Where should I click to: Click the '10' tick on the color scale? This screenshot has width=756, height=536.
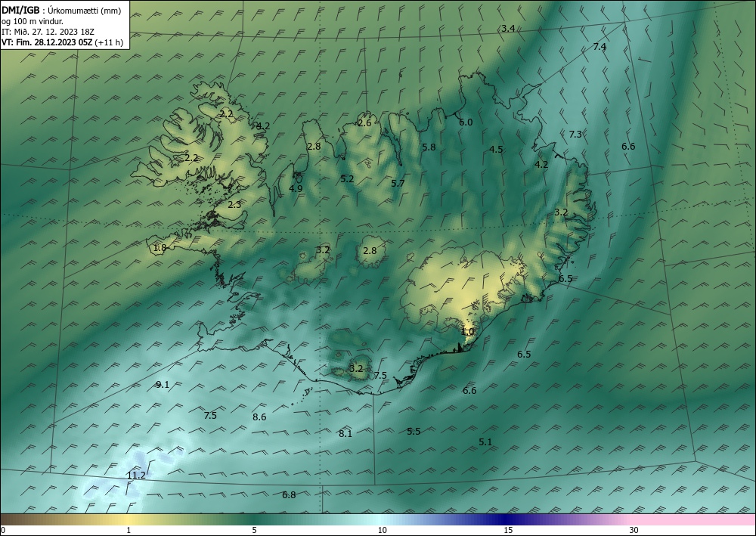(382, 530)
